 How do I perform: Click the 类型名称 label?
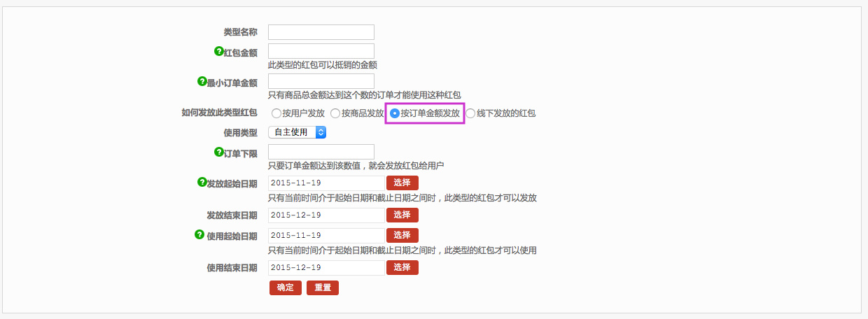point(240,32)
